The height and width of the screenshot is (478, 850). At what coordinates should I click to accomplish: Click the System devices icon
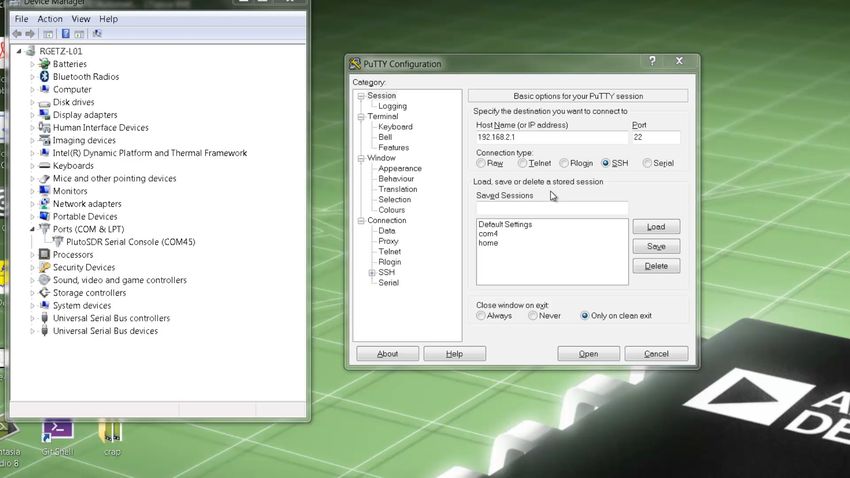[x=44, y=306]
